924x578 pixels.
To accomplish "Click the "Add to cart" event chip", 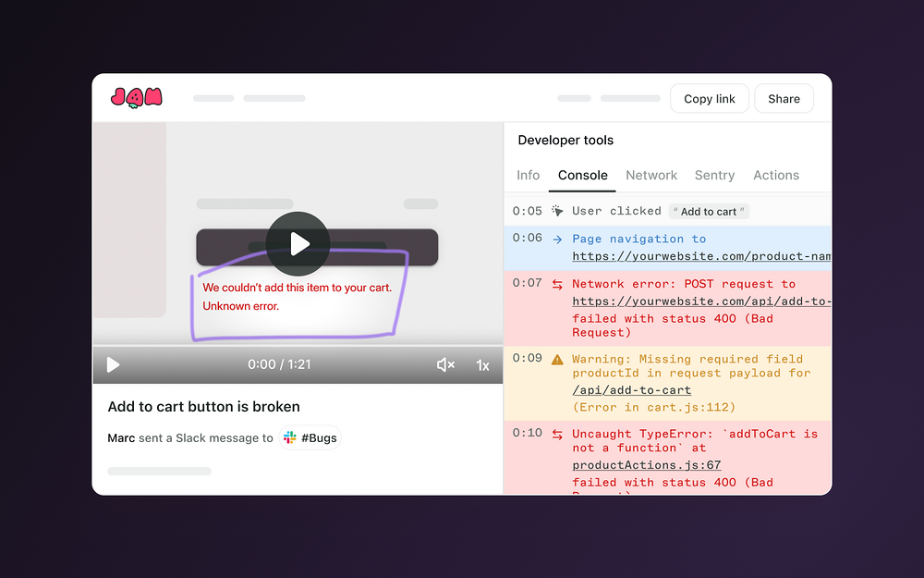I will point(709,211).
